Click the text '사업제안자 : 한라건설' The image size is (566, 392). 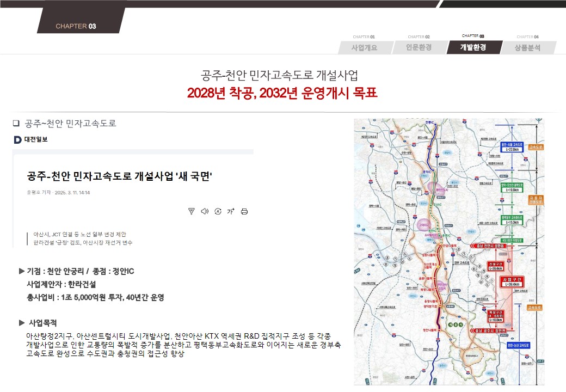61,284
